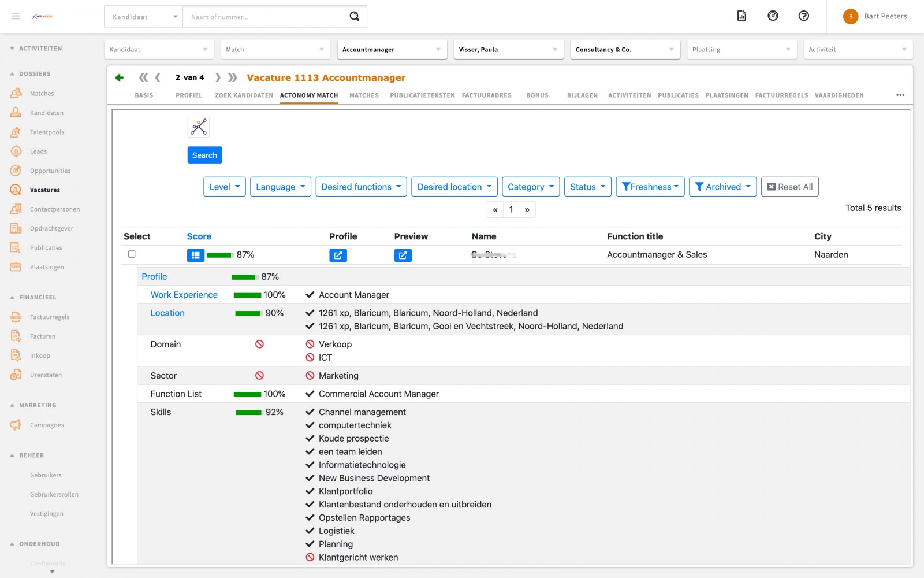The width and height of the screenshot is (924, 578).
Task: Click the green 87% score bar
Action: coord(219,255)
